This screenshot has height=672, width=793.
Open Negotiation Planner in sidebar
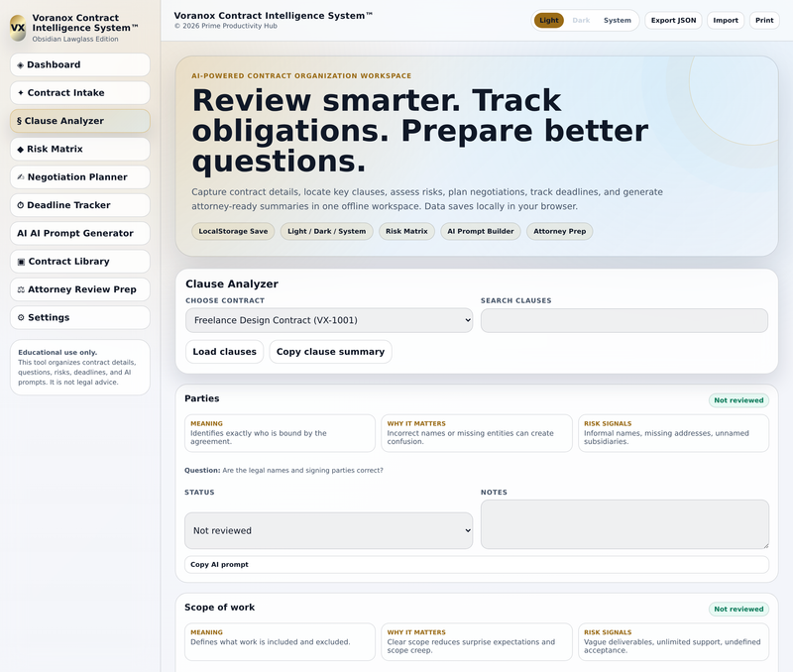80,177
